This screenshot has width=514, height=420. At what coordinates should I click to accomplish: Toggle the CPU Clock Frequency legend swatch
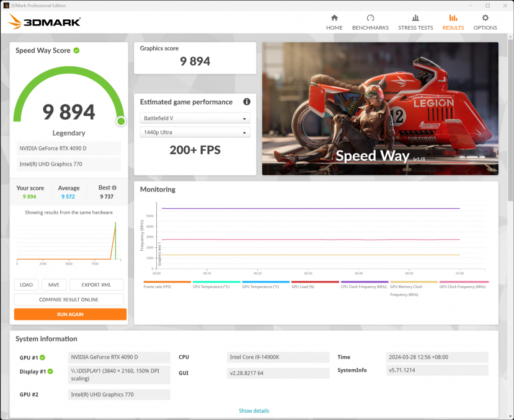pos(364,282)
